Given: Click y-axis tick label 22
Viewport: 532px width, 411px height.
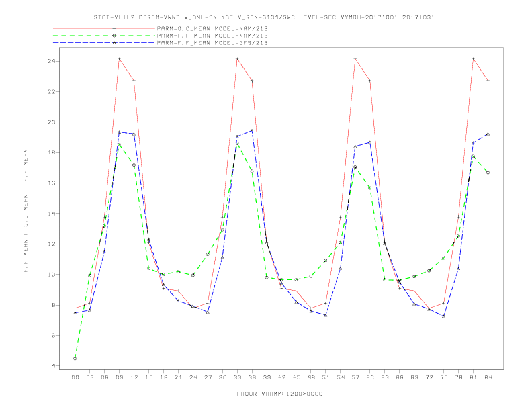Looking at the screenshot, I should pos(52,92).
